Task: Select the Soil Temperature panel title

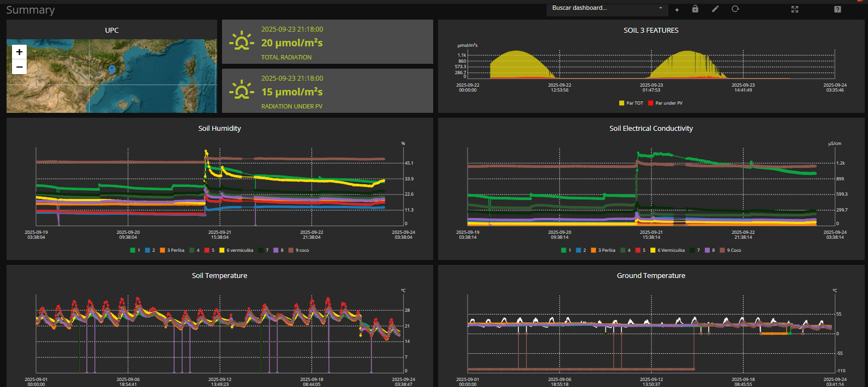Action: pos(219,276)
